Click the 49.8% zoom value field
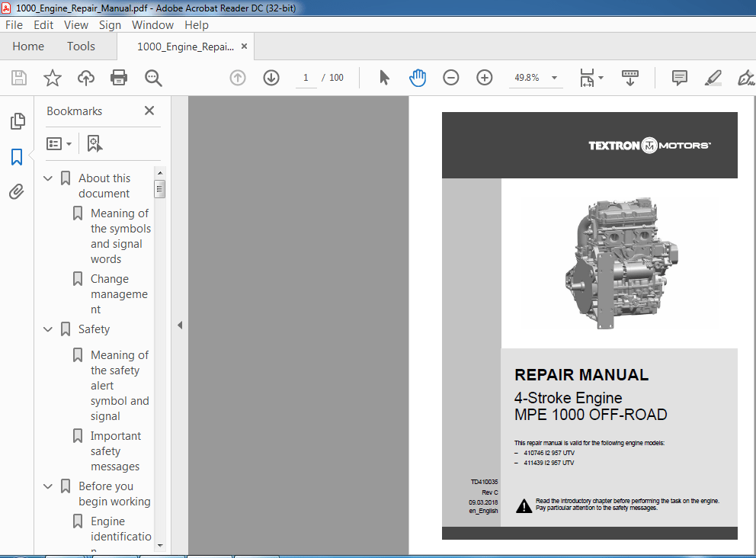The height and width of the screenshot is (558, 756). 527,78
